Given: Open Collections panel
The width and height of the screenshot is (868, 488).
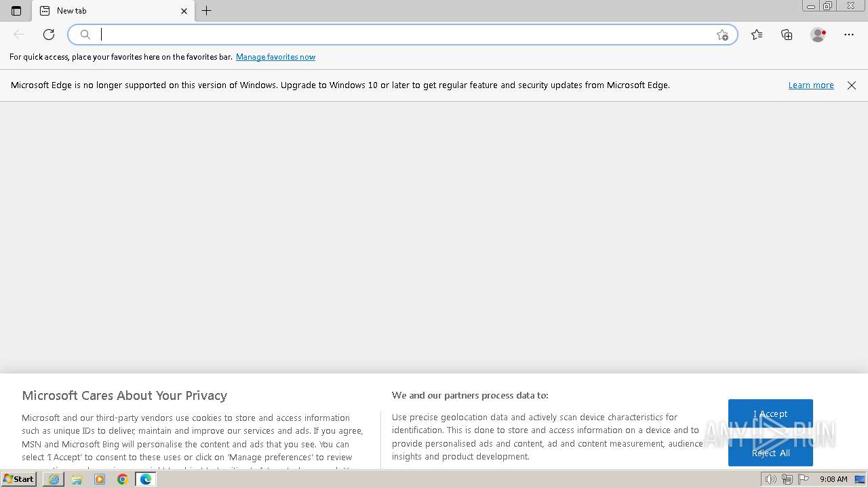Looking at the screenshot, I should [787, 35].
